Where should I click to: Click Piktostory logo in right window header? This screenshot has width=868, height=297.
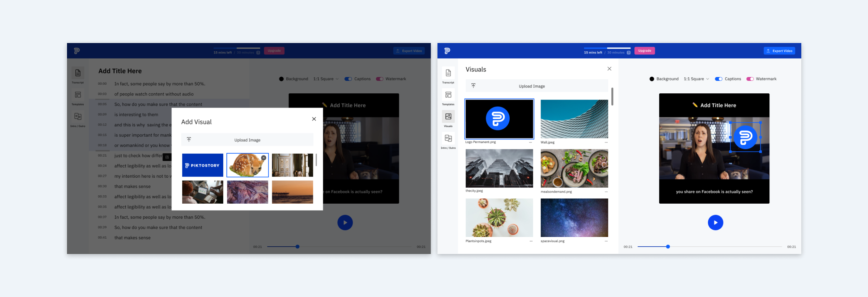(x=447, y=51)
